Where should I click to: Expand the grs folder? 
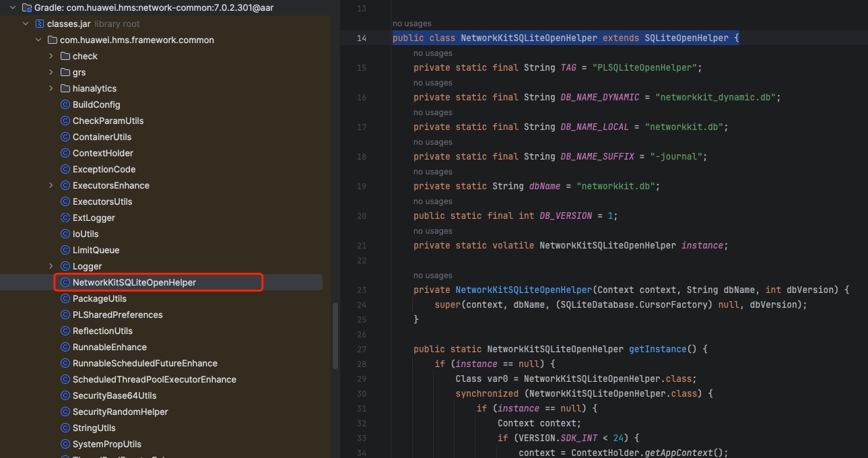(51, 72)
